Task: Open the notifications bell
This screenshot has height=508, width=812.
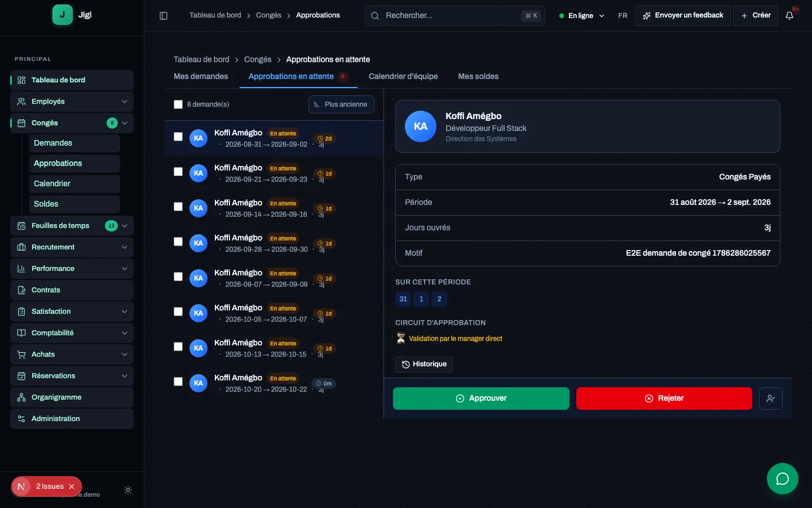Action: click(789, 16)
